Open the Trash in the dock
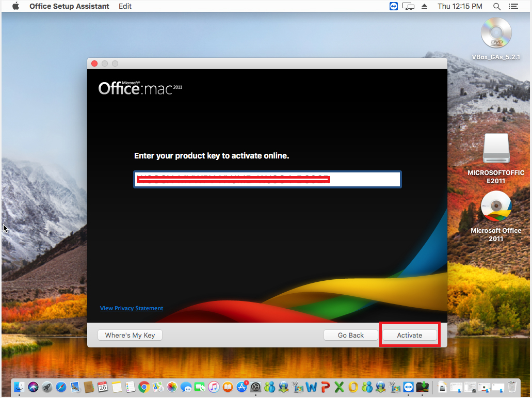The width and height of the screenshot is (532, 398). point(512,387)
